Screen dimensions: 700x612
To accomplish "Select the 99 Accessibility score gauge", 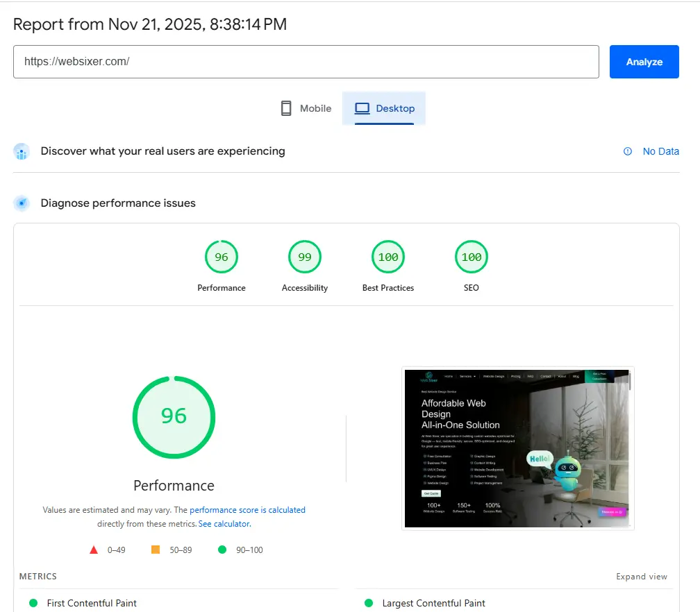I will 305,257.
